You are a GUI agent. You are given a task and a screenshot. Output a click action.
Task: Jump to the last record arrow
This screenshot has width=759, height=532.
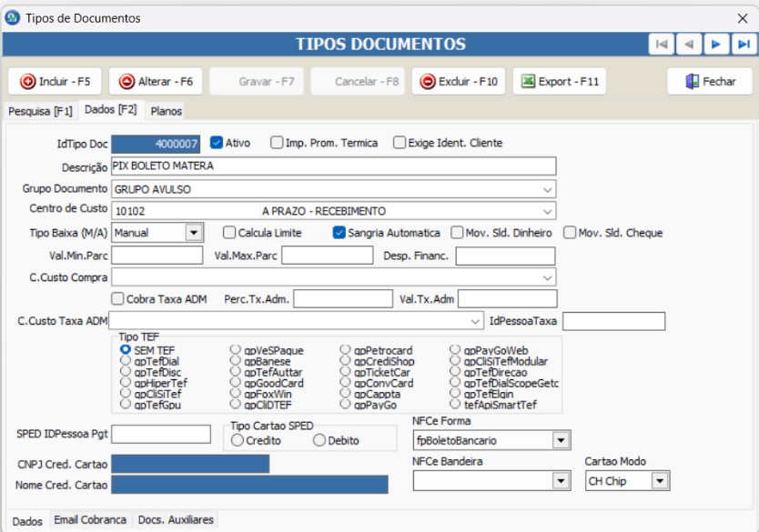(x=744, y=44)
